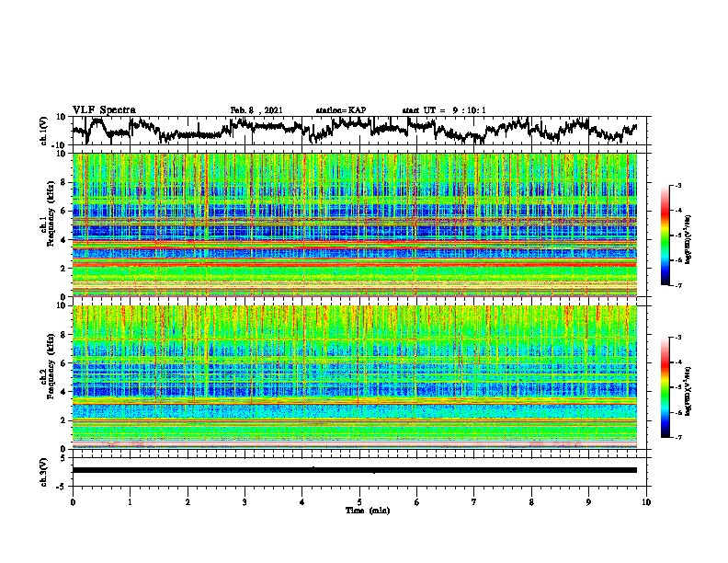Click the "VLF Spectra" title text
Screen dimensions: 728x563
coord(104,109)
